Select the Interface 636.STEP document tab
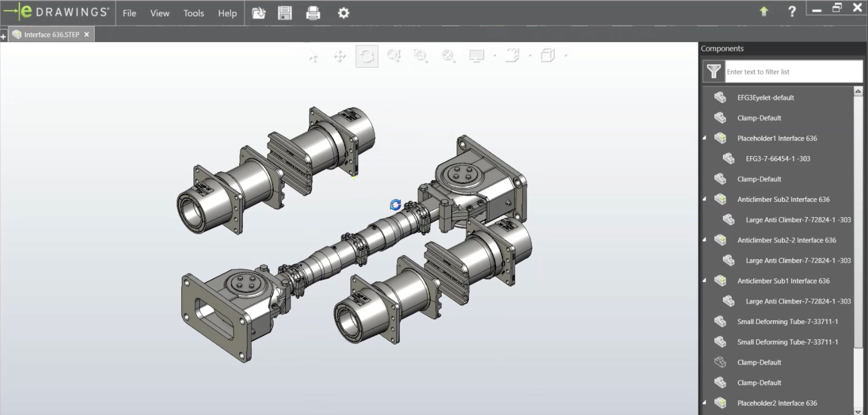Screen dimensions: 868x415 point(50,34)
